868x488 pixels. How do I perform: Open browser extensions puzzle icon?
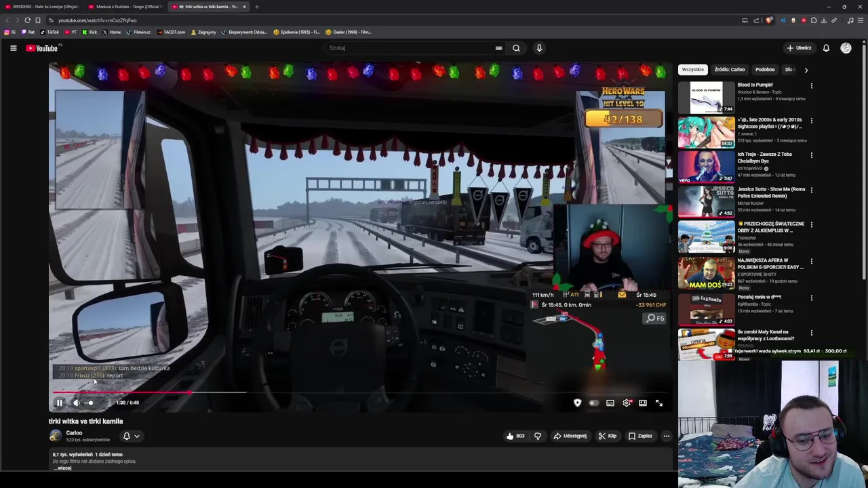coord(814,20)
